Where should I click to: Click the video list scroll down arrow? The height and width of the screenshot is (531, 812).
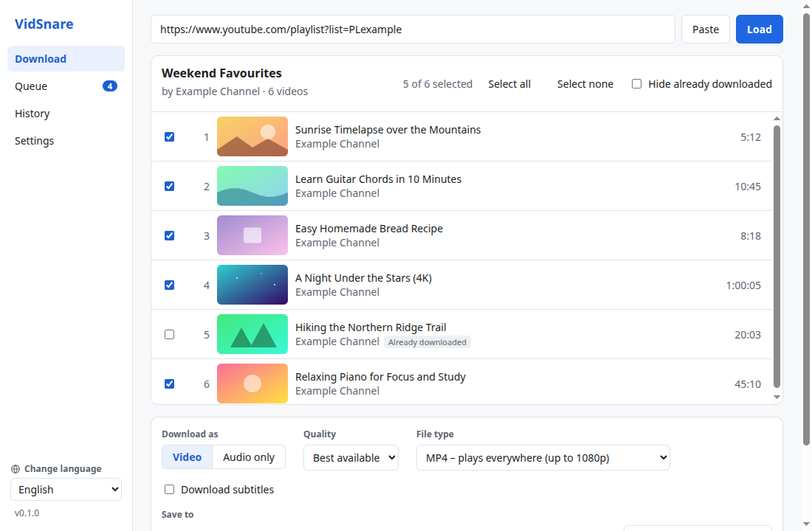coord(777,398)
